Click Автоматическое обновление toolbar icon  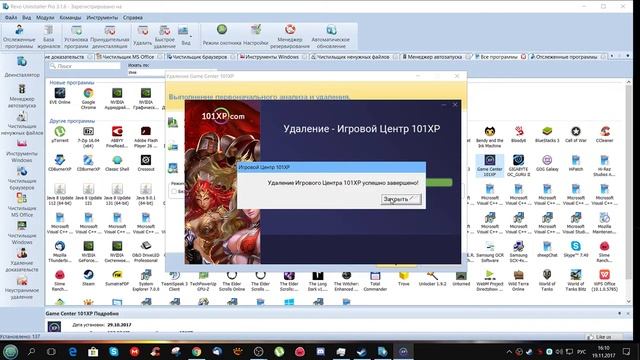(331, 37)
